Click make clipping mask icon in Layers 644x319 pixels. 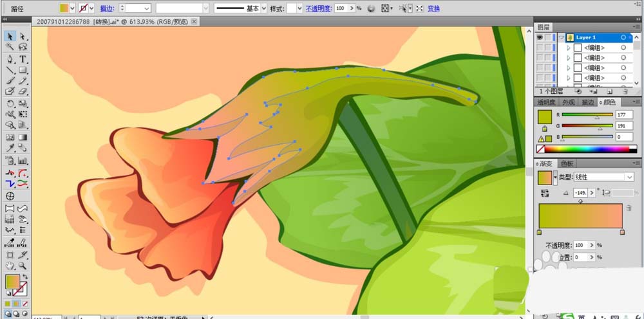(x=579, y=91)
